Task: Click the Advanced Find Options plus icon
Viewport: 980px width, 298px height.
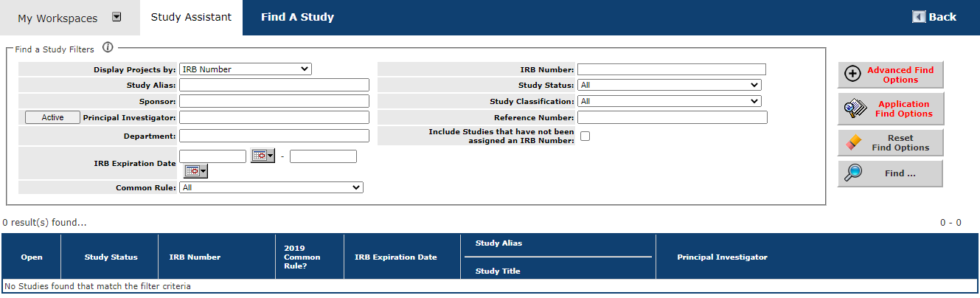Action: (852, 74)
